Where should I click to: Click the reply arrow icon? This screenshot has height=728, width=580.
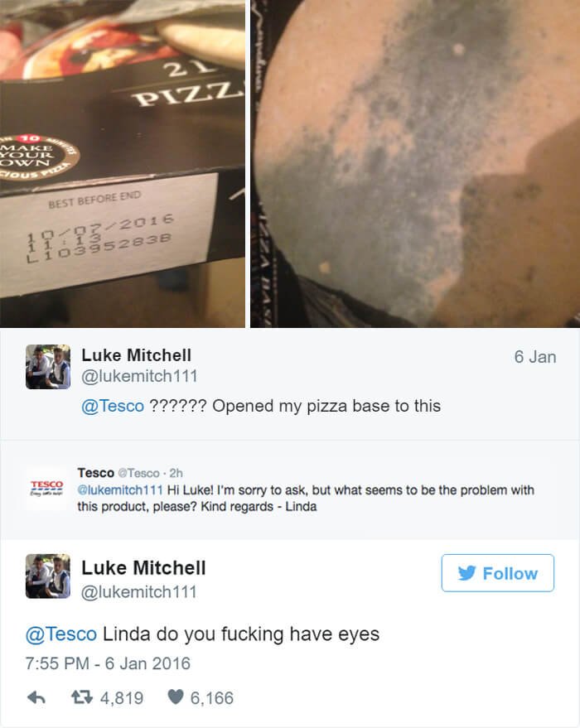pyautogui.click(x=36, y=697)
